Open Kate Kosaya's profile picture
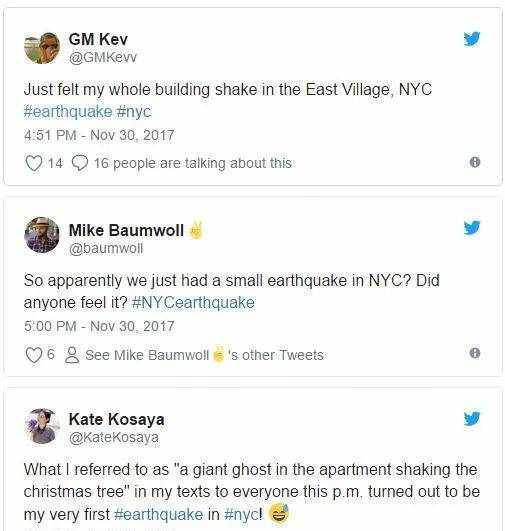Screen dimensions: 505x531 (x=42, y=426)
